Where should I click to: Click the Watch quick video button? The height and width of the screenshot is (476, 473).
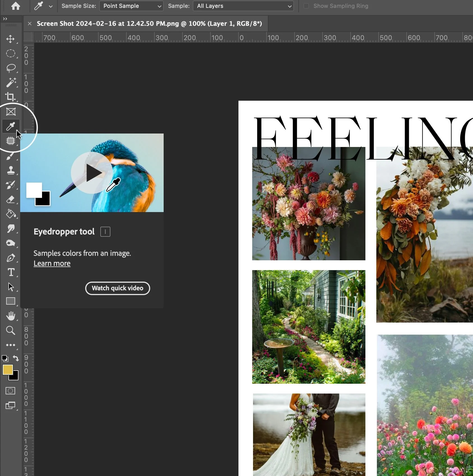click(117, 288)
